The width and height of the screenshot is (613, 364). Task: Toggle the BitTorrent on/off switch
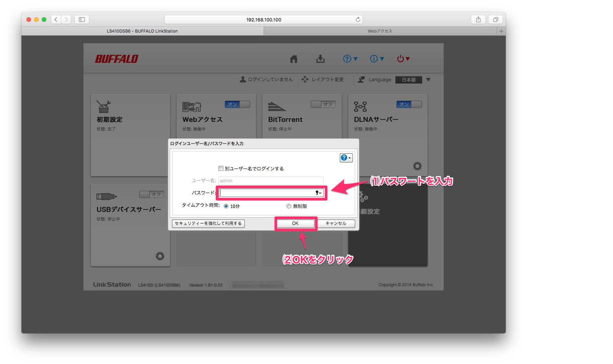323,104
